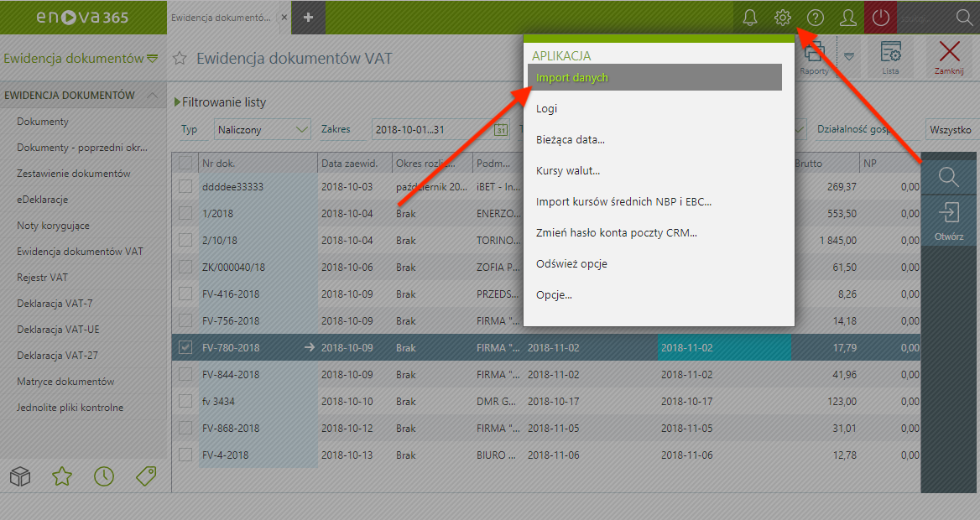
Task: Open Deklaracja VAT-7 in sidebar
Action: pyautogui.click(x=55, y=304)
